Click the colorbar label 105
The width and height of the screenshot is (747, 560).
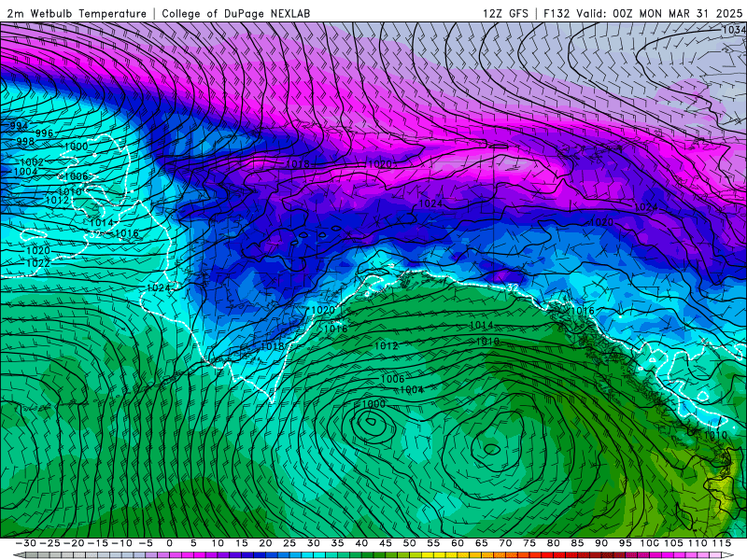point(673,543)
